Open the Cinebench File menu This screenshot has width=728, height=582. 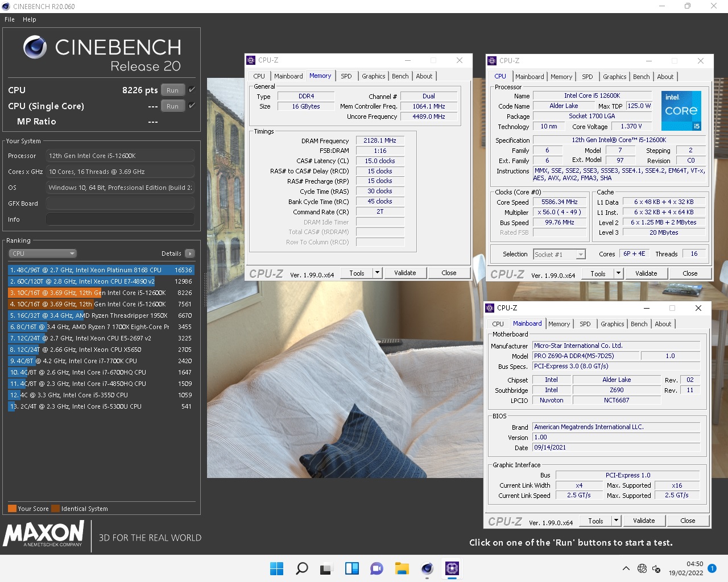pos(10,19)
